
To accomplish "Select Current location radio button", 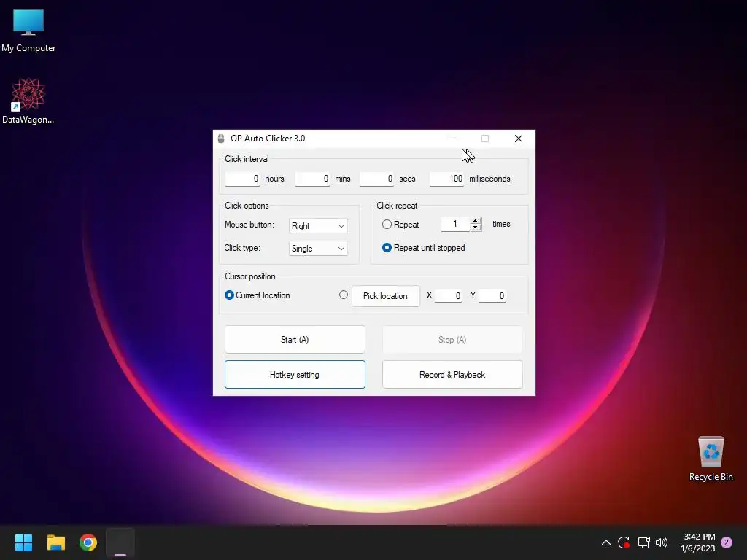I will pyautogui.click(x=229, y=295).
